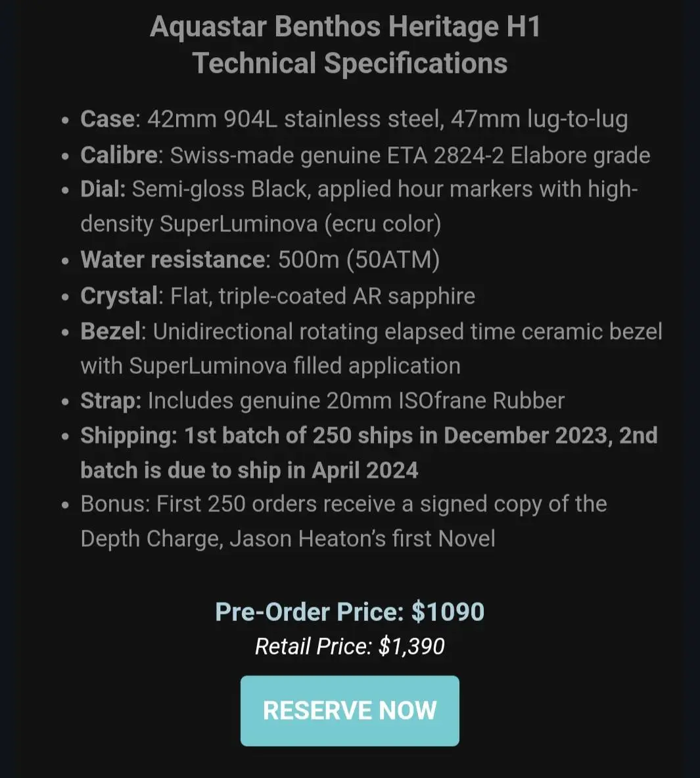Click the Crystal sapphire specification line

pos(277,296)
